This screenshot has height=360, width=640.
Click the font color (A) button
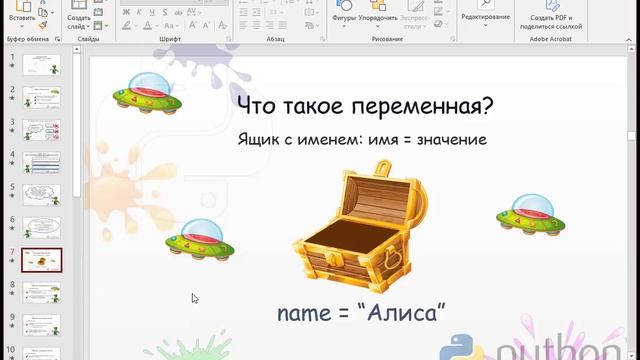pyautogui.click(x=148, y=25)
